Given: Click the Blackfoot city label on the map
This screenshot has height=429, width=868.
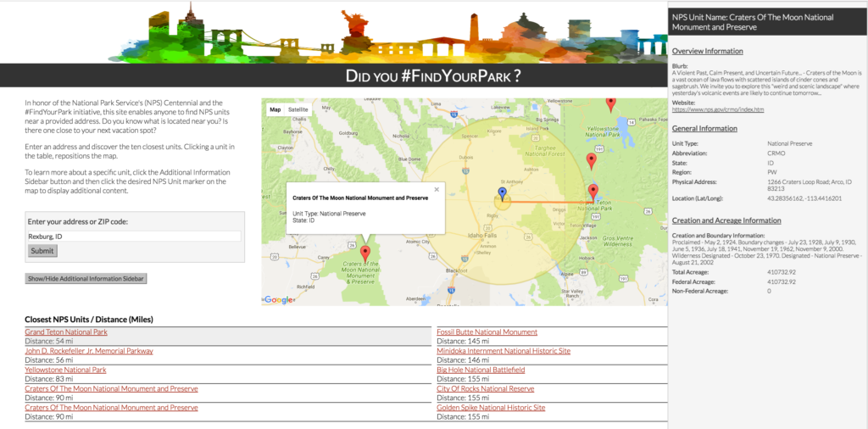Looking at the screenshot, I should (457, 270).
